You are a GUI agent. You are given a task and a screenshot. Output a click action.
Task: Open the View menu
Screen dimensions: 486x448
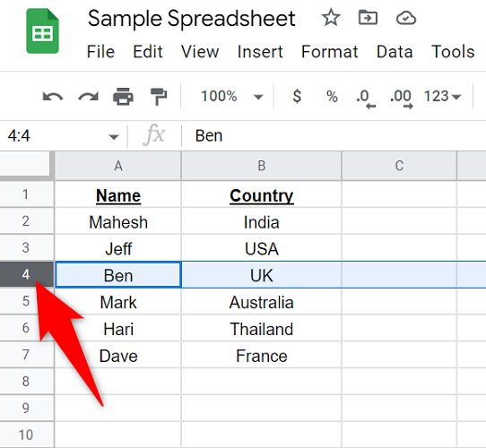[200, 51]
